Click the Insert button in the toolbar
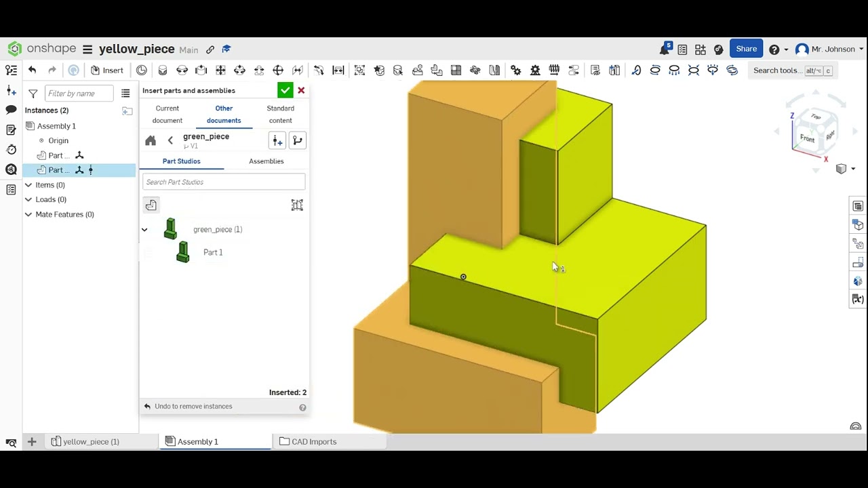 point(107,70)
